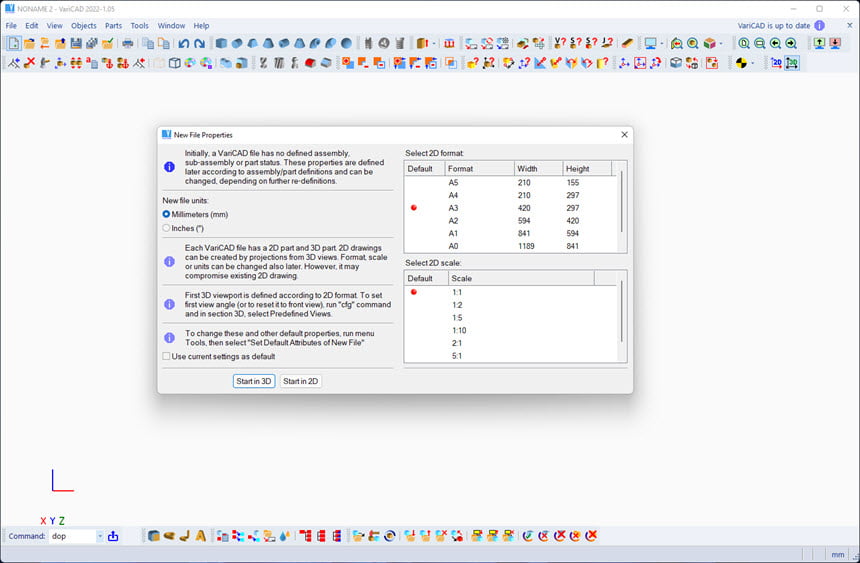Insert a cylinder solid from toolbar
The image size is (860, 563).
pyautogui.click(x=237, y=43)
